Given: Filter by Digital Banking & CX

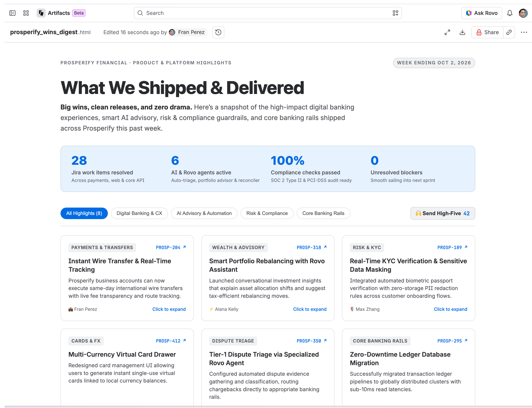Looking at the screenshot, I should [139, 213].
